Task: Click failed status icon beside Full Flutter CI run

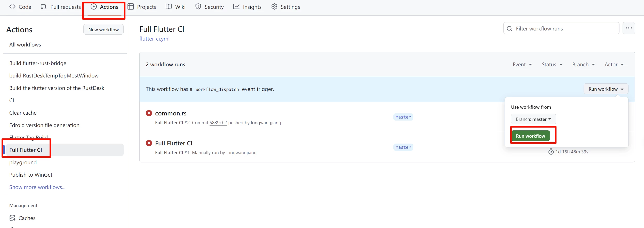Action: pos(149,143)
